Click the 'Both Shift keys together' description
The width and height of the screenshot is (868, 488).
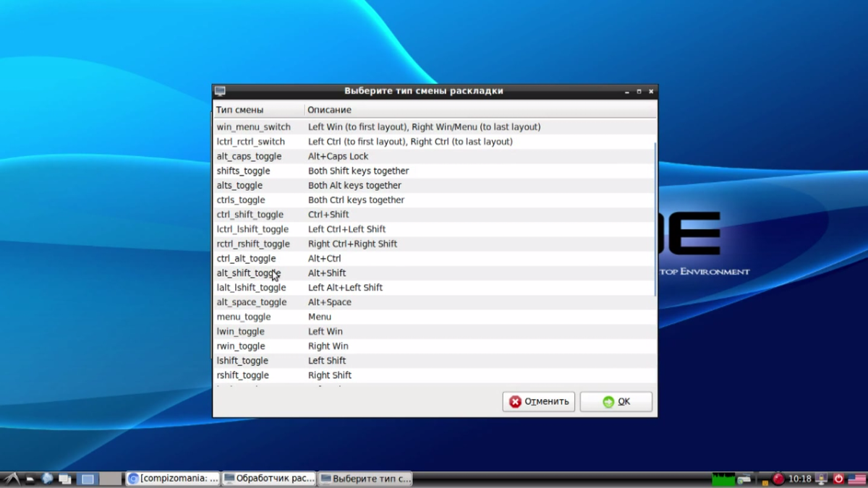pos(358,171)
